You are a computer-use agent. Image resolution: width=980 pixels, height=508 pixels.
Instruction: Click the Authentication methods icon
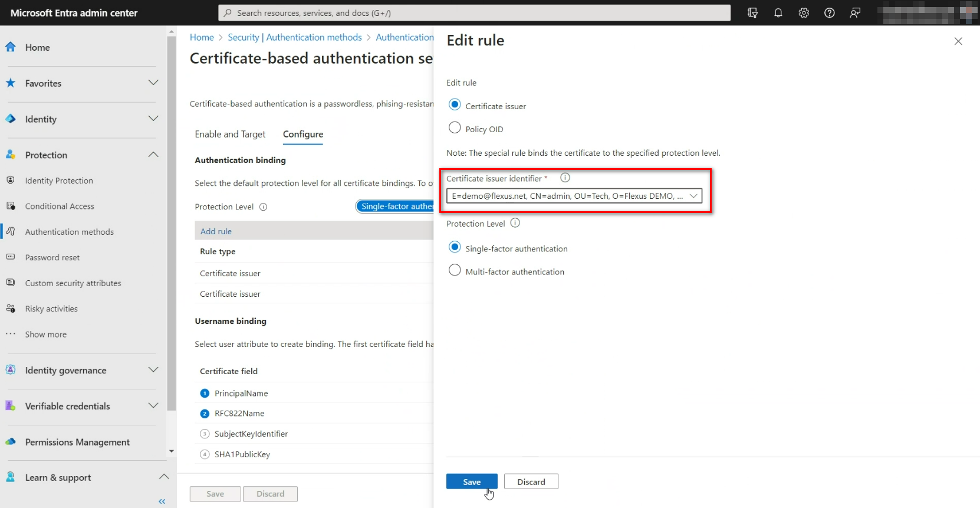[11, 232]
